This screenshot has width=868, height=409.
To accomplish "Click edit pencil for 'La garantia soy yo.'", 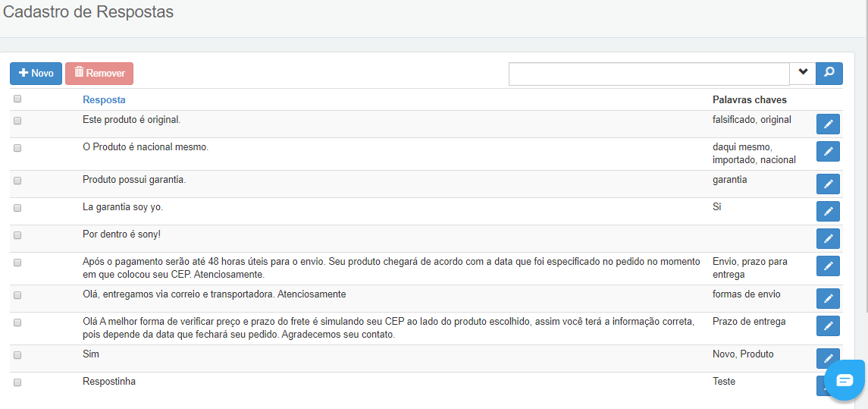I will pos(828,212).
